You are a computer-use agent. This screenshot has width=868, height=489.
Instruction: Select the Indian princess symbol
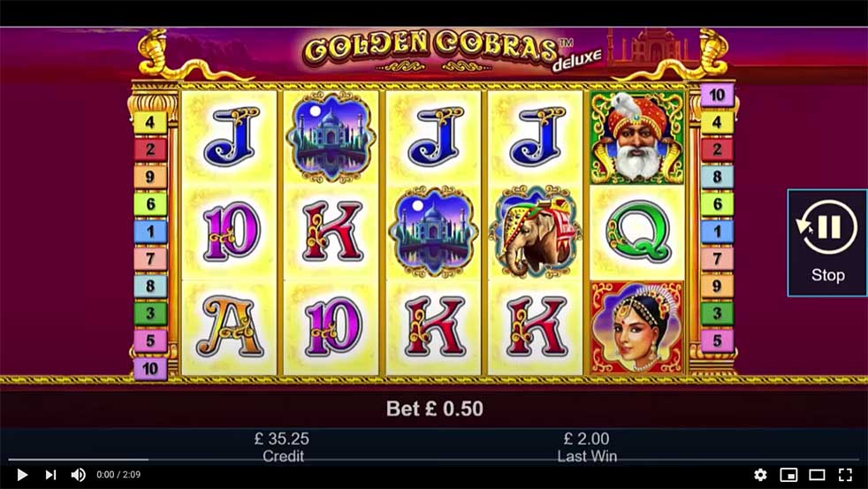[637, 328]
